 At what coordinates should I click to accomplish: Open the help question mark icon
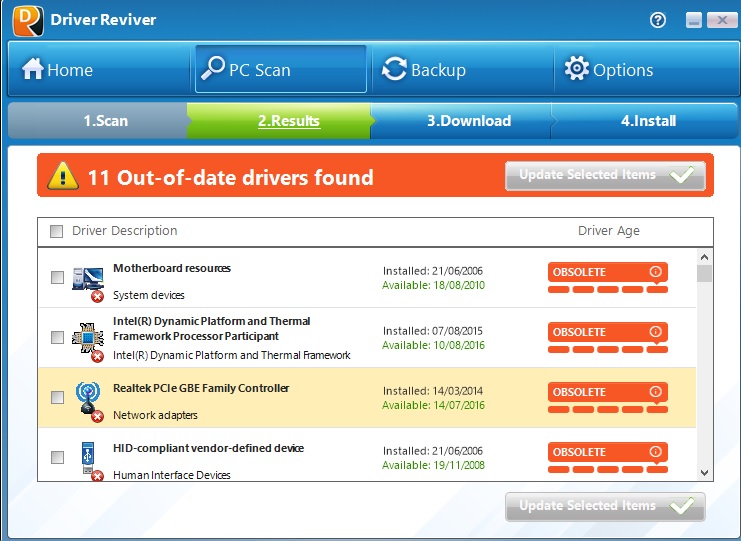coord(658,20)
